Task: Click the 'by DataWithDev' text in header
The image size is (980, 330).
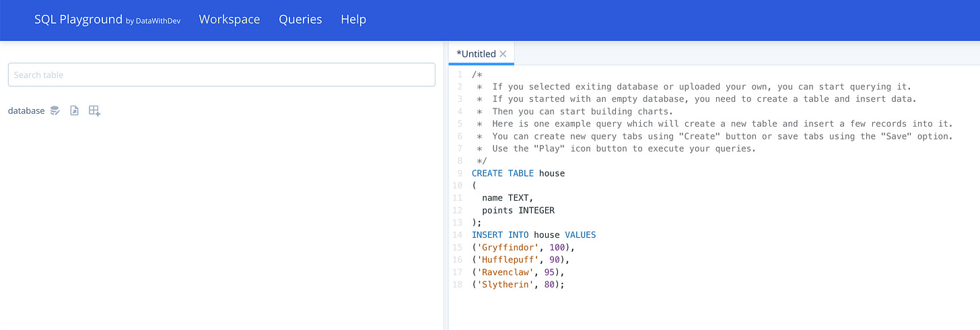Action: click(153, 21)
